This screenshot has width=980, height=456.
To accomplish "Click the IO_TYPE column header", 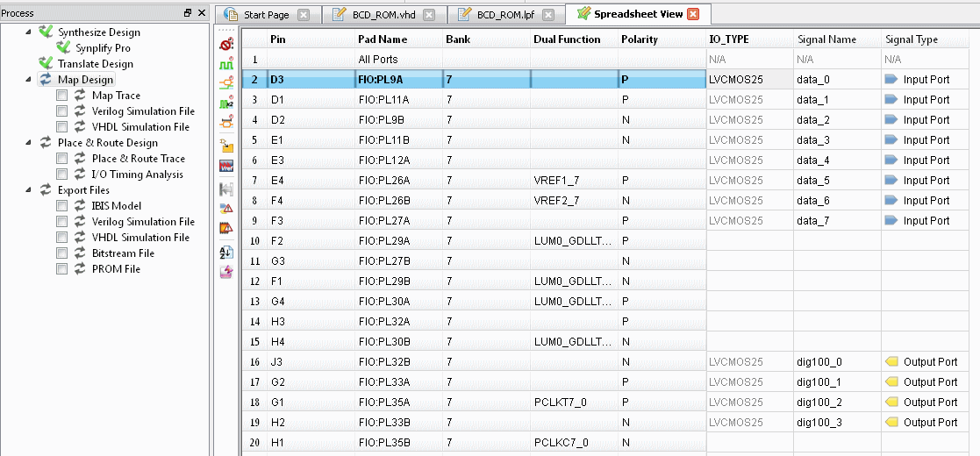I will coord(750,39).
